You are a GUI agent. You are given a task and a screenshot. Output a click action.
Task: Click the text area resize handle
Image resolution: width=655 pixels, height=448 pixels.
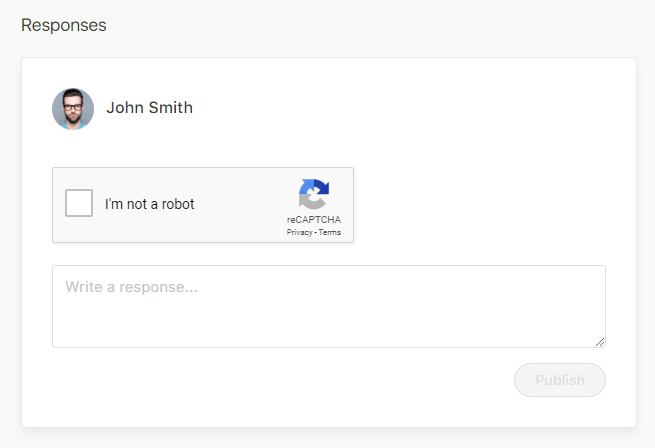[600, 342]
